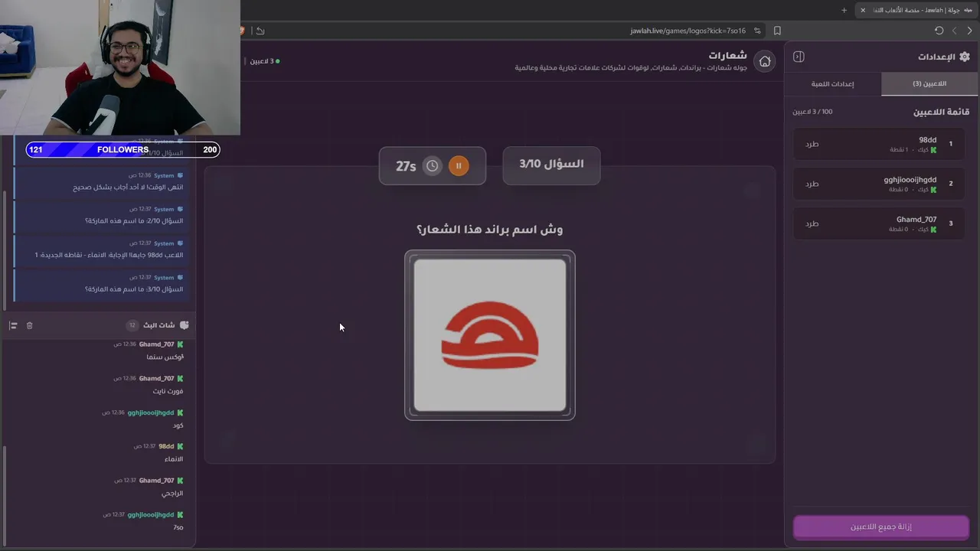This screenshot has width=980, height=551.
Task: Select the Jawlah browser tab
Action: (x=916, y=10)
